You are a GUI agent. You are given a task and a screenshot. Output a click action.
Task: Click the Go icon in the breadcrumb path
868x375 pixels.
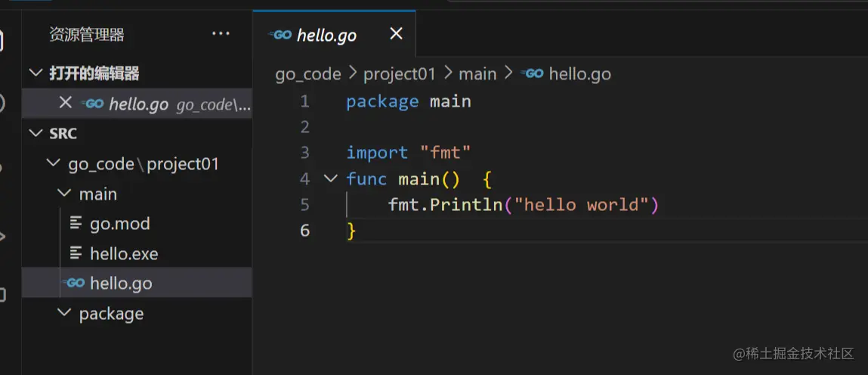tap(533, 73)
